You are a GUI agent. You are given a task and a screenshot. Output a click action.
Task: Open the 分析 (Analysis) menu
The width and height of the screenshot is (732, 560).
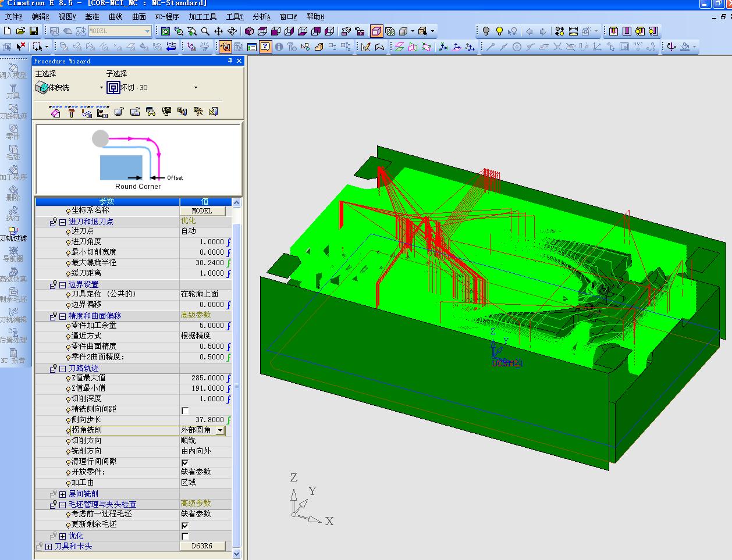tap(262, 17)
